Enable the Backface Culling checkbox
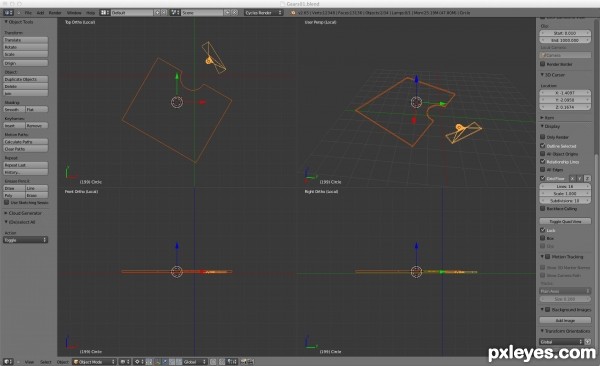This screenshot has width=600, height=366. 543,208
